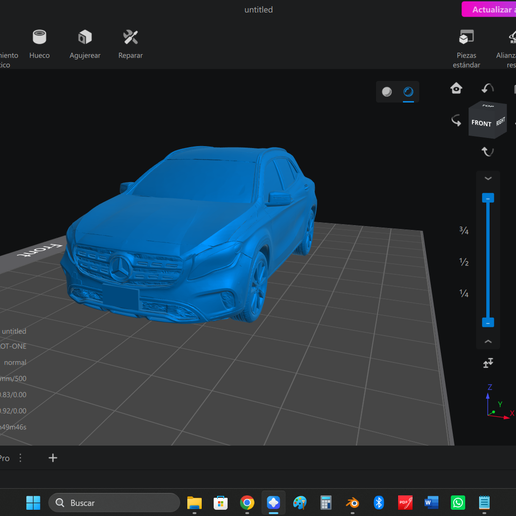Click the bottom handle of the layer slider
516x516 pixels.
pyautogui.click(x=488, y=323)
